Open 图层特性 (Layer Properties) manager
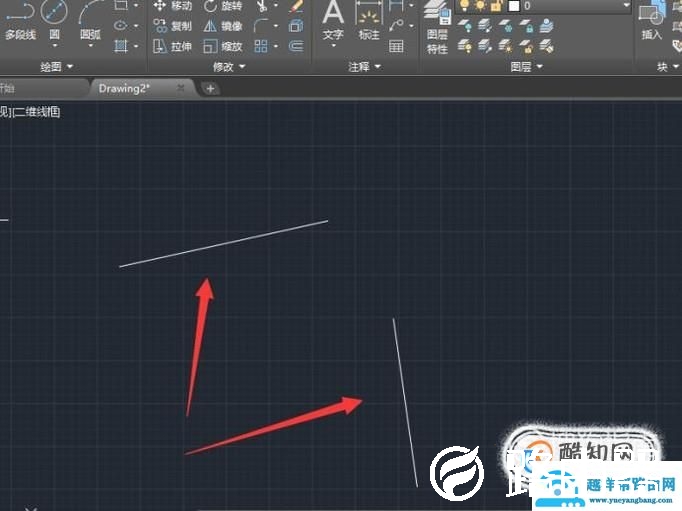 tap(437, 28)
